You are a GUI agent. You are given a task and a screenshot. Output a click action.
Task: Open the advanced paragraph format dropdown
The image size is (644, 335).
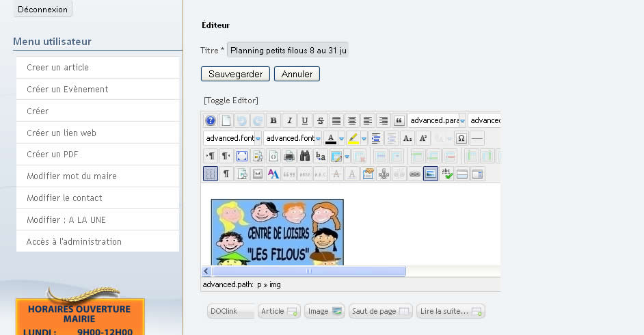(x=463, y=121)
